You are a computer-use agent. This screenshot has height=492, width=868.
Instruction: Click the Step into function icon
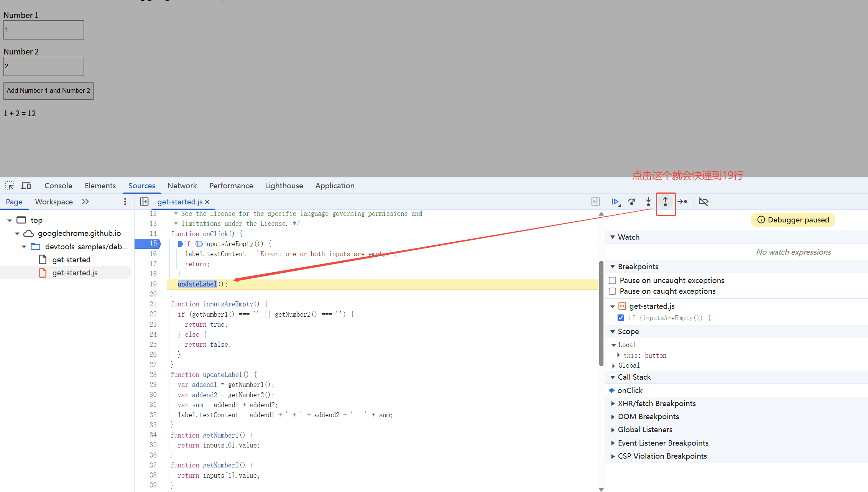[648, 202]
